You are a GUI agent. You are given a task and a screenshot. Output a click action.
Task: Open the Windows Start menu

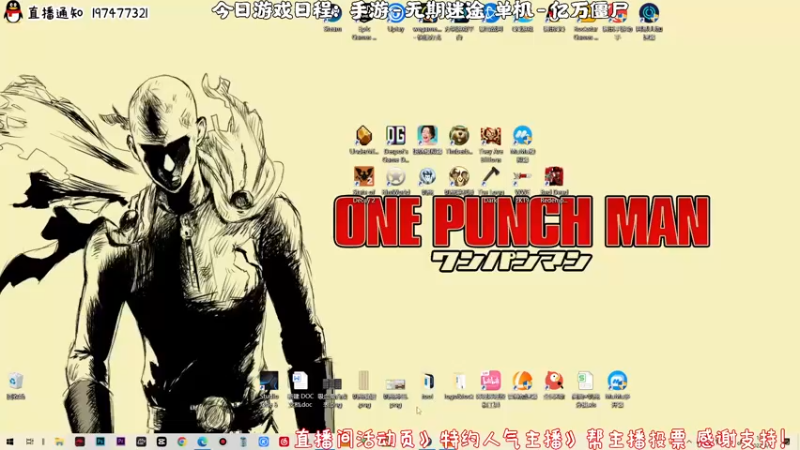tap(10, 442)
